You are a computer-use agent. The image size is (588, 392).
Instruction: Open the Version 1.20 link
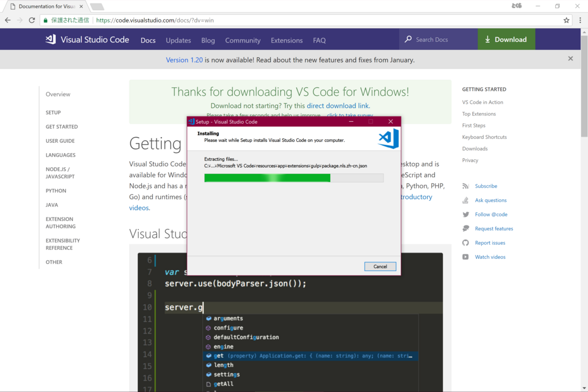pyautogui.click(x=184, y=60)
